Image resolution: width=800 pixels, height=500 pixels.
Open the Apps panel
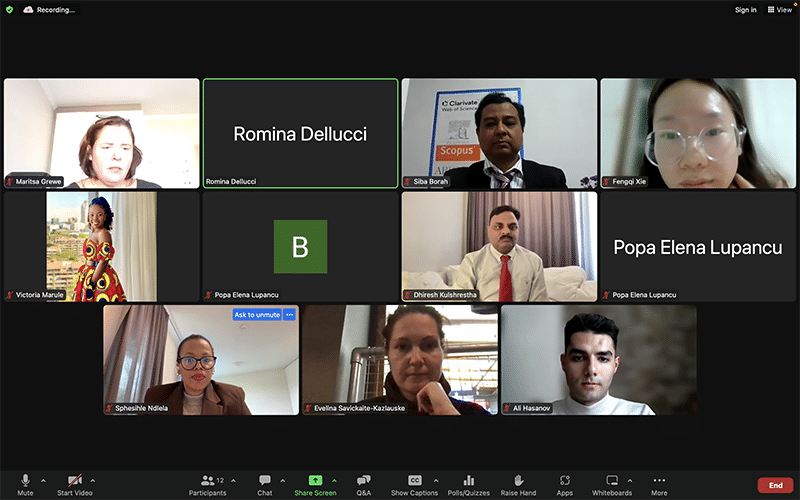(564, 484)
